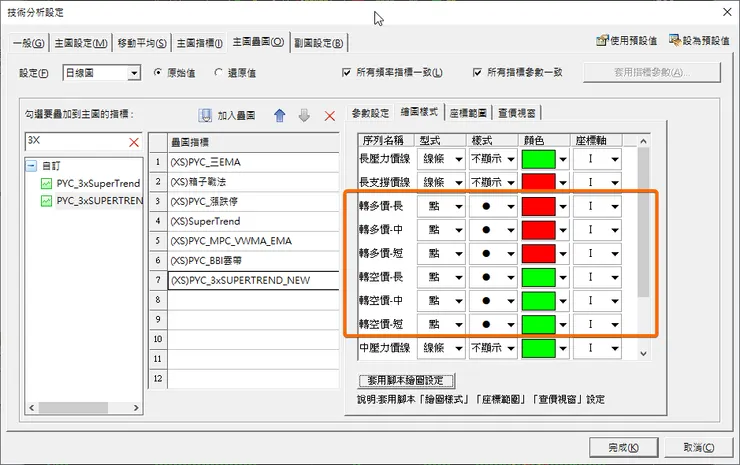Open 座標軸 dropdown for 轉空價-中
The height and width of the screenshot is (465, 740).
tap(614, 301)
